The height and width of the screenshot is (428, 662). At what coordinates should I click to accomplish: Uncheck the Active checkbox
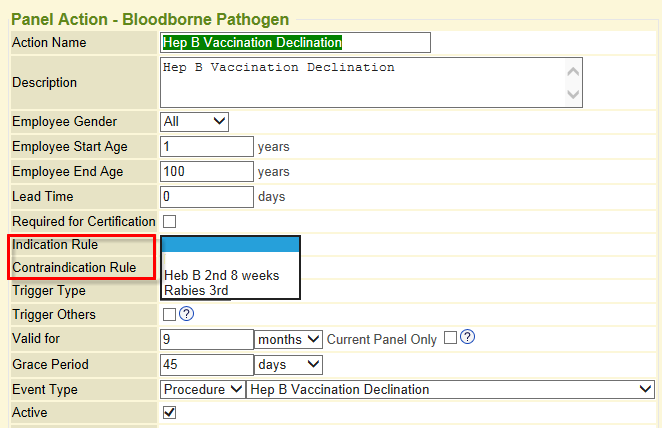coord(169,412)
